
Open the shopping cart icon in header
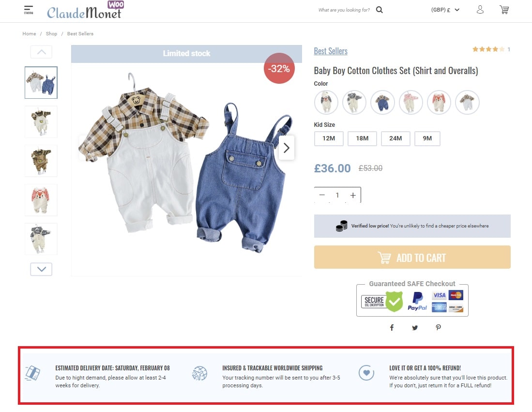pos(504,10)
